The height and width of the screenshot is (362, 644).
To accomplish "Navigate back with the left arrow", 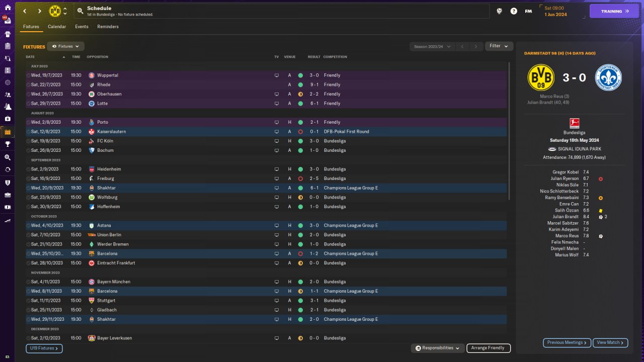I will [25, 11].
